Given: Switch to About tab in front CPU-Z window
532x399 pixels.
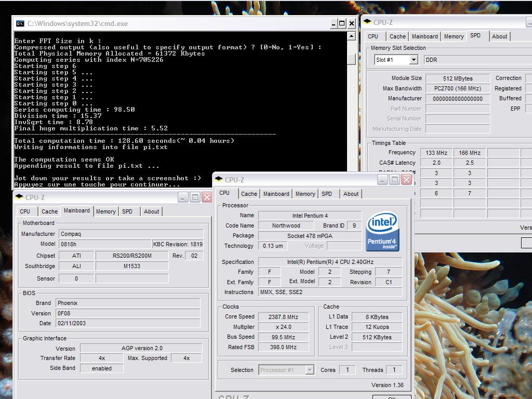Looking at the screenshot, I should tap(351, 194).
